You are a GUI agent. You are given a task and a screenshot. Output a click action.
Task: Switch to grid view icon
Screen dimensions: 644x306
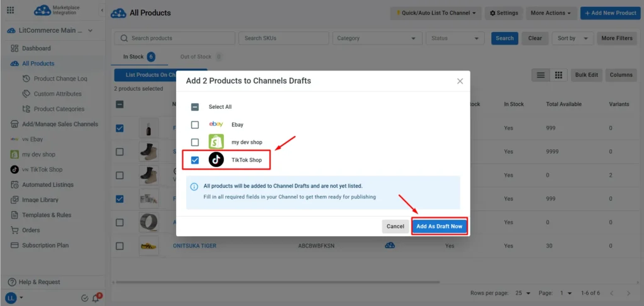(558, 76)
